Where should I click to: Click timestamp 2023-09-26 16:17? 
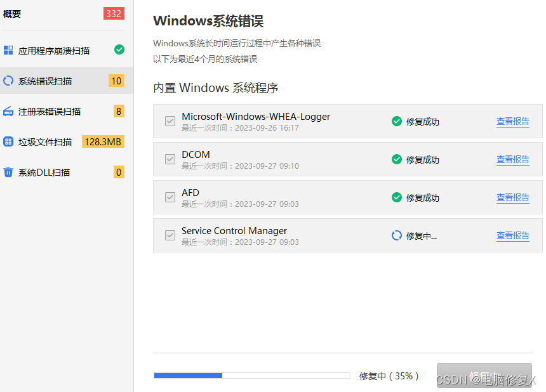267,128
